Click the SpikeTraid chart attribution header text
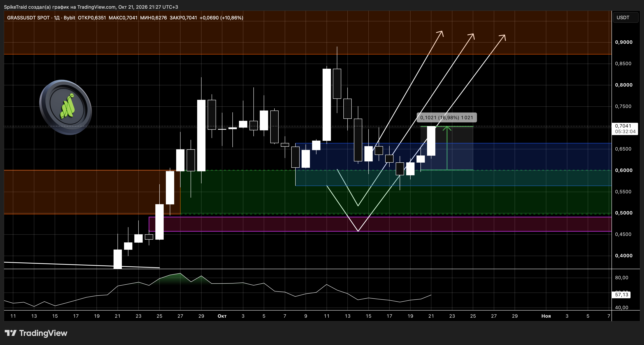 [x=91, y=7]
